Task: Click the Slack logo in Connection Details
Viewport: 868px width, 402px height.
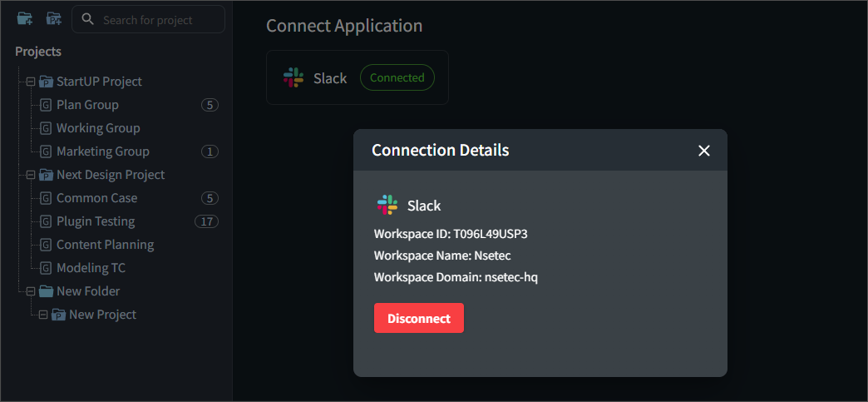Action: click(x=387, y=205)
